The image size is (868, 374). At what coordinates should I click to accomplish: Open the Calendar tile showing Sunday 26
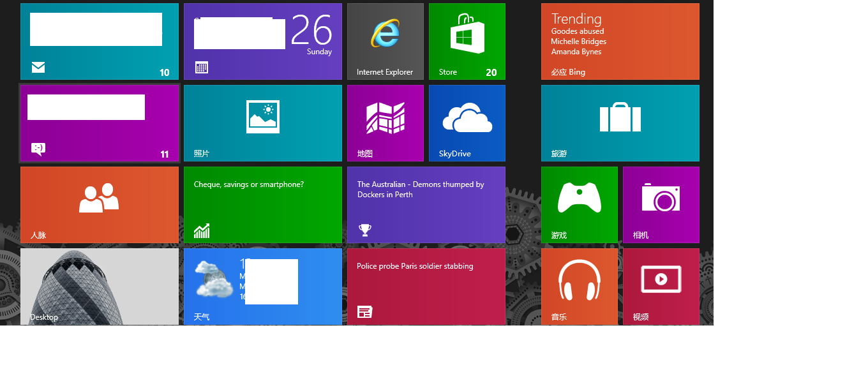(x=263, y=41)
